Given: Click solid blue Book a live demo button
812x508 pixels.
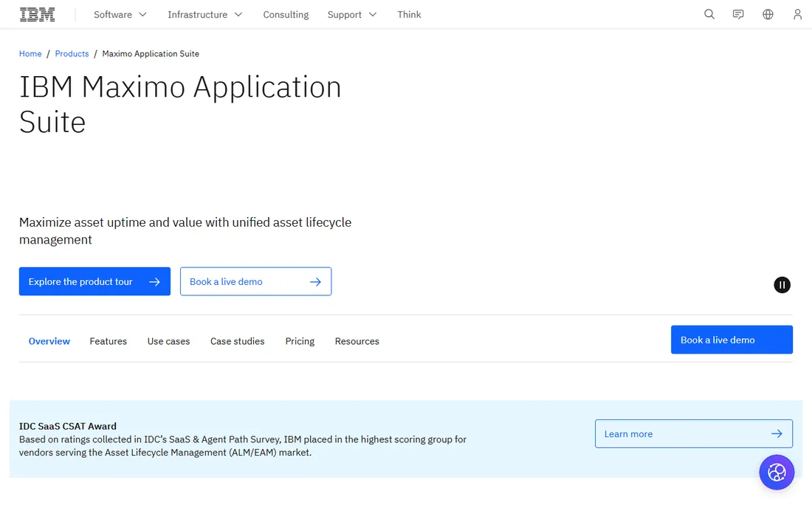Looking at the screenshot, I should [x=732, y=340].
